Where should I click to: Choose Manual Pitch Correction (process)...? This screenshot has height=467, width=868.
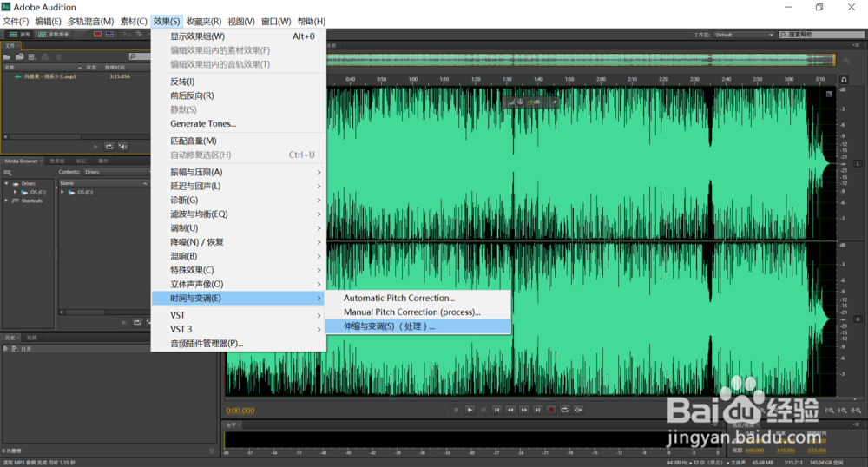pos(418,312)
